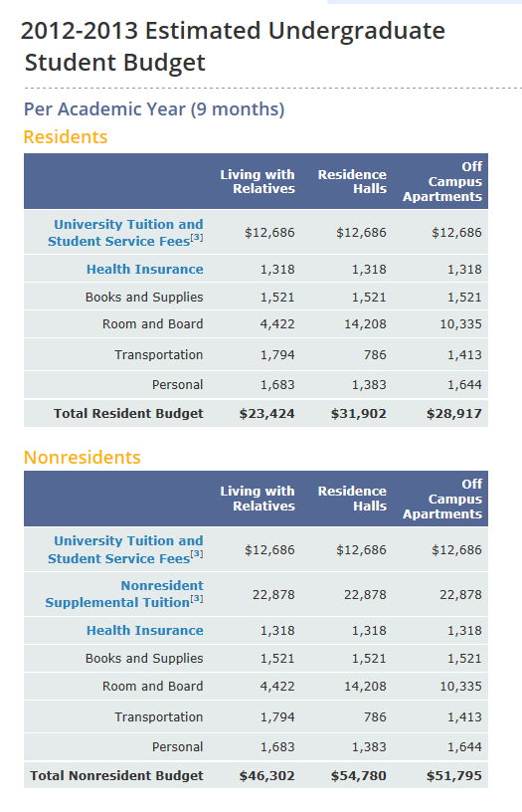522x812 pixels.
Task: Click the $54,780 nonresident Residence Halls total
Action: (359, 776)
